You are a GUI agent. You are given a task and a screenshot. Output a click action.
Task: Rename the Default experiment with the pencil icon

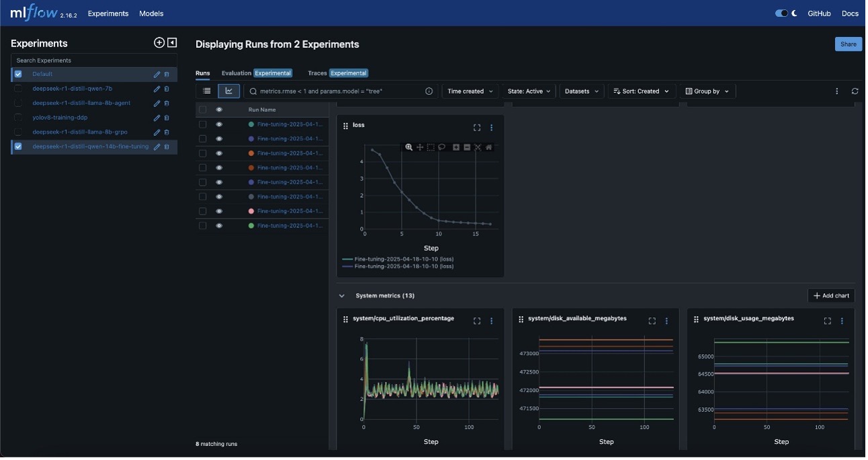157,75
